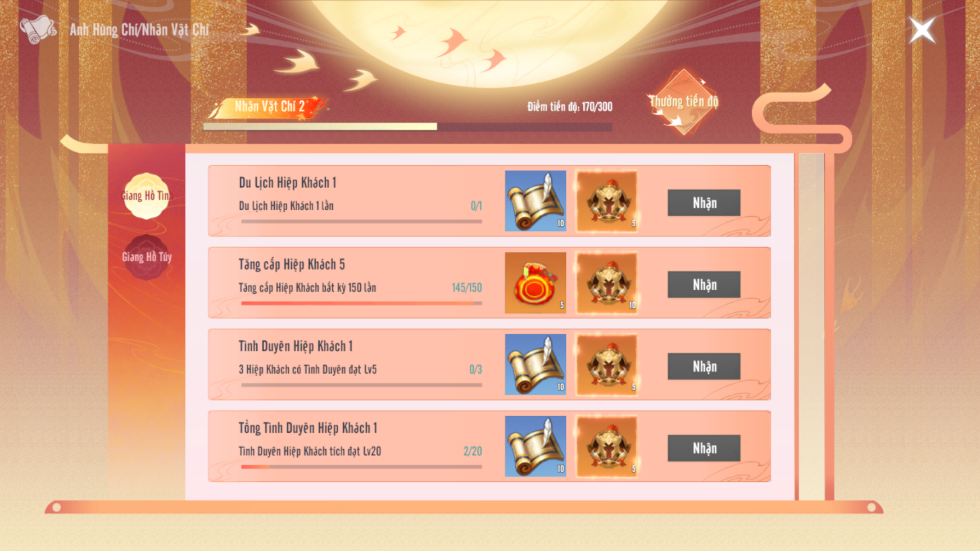Claim Tăng cấp Hiệp Khách 5 with Nhận

coord(704,285)
